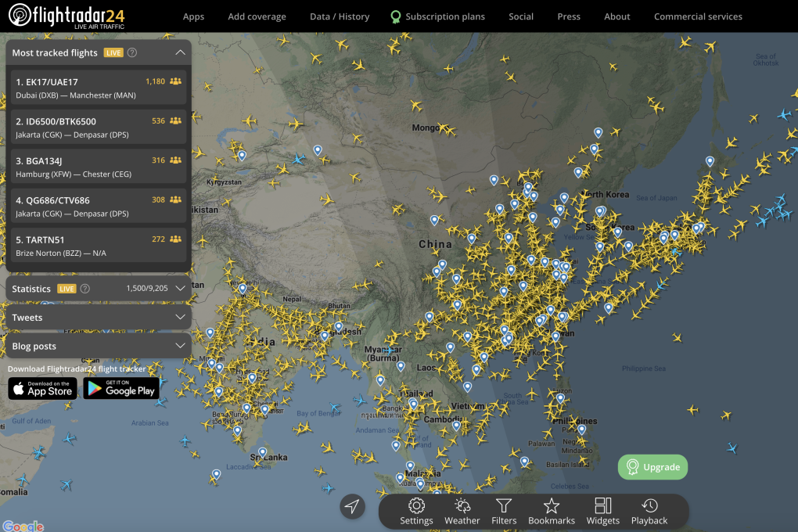Open the Subscription plans menu
Image resolution: width=798 pixels, height=532 pixels.
444,16
